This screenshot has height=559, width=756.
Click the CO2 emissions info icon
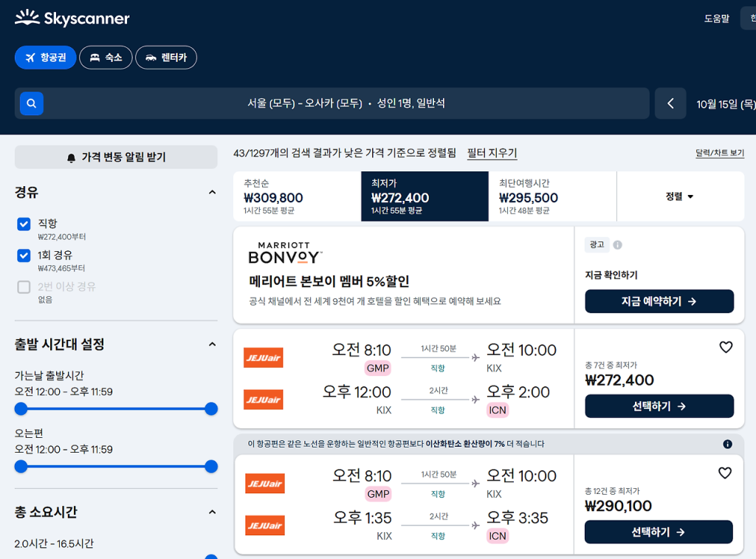click(x=727, y=445)
